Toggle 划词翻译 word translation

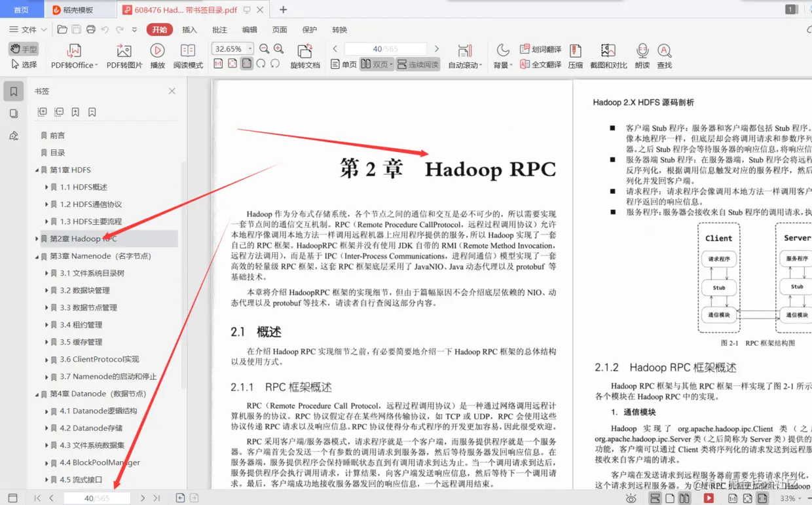tap(540, 49)
